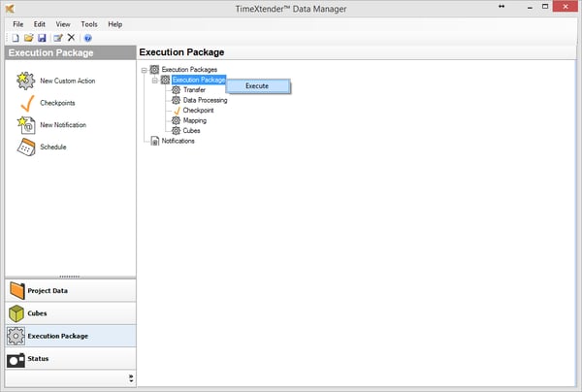Select the Data Processing tree item
Image resolution: width=582 pixels, height=392 pixels.
(205, 100)
